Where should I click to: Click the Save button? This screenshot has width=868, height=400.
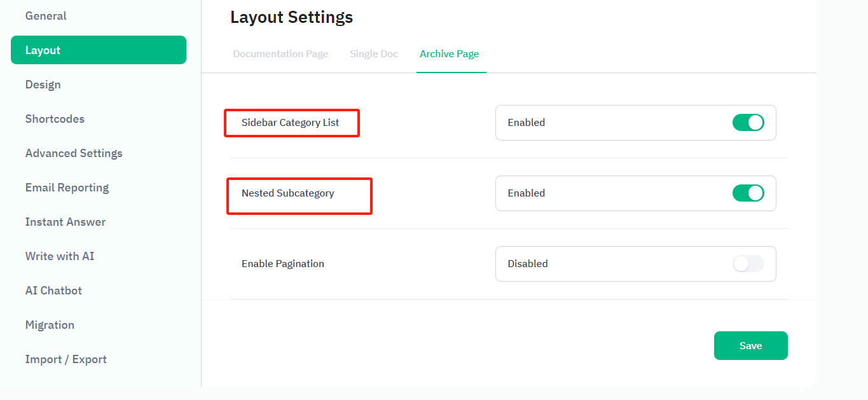(x=750, y=346)
